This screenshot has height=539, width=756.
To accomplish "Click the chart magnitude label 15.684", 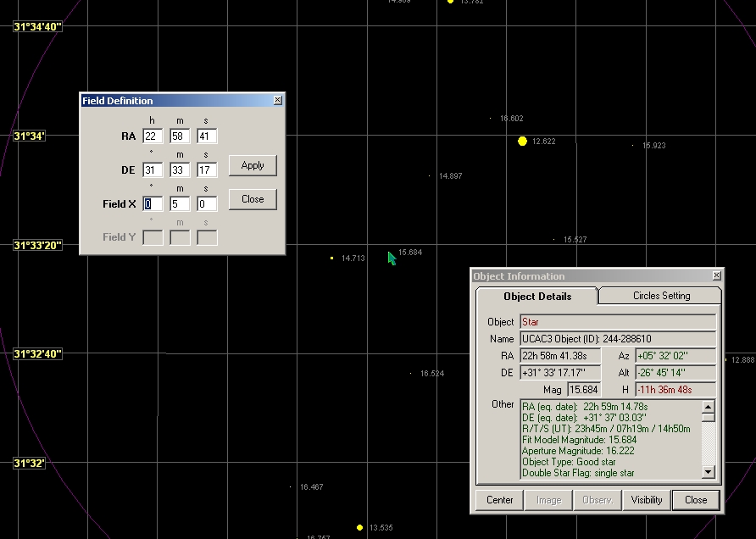I will (410, 253).
